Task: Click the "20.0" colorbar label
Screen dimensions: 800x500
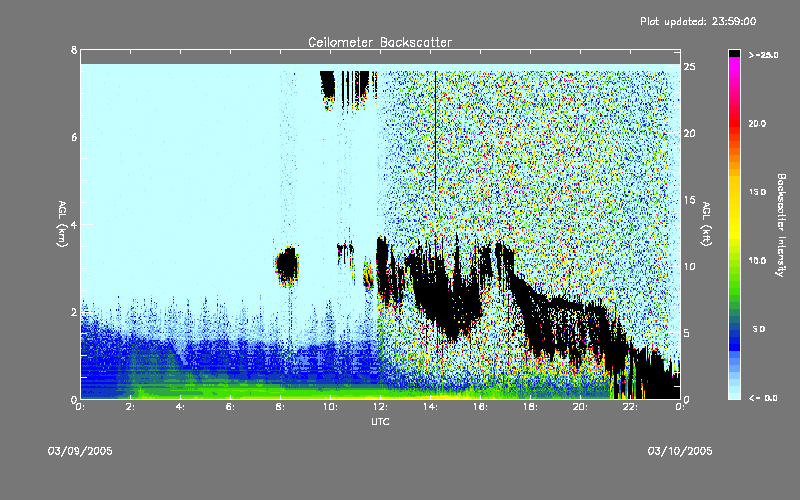Action: coord(757,123)
